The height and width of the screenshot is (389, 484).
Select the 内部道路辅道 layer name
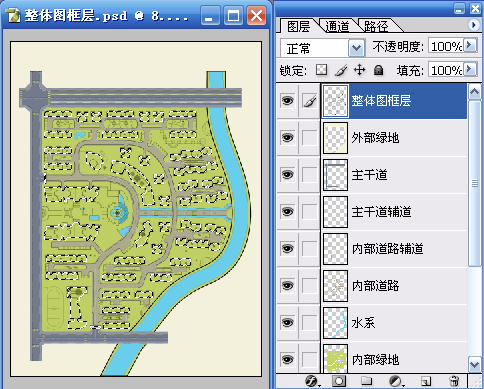387,249
